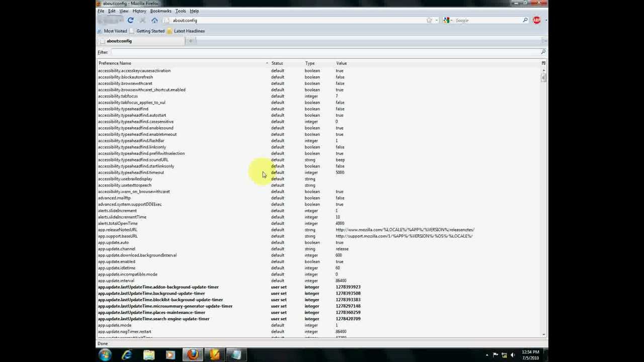Open the Getting Started bookmark
The width and height of the screenshot is (644, 362).
(x=147, y=31)
